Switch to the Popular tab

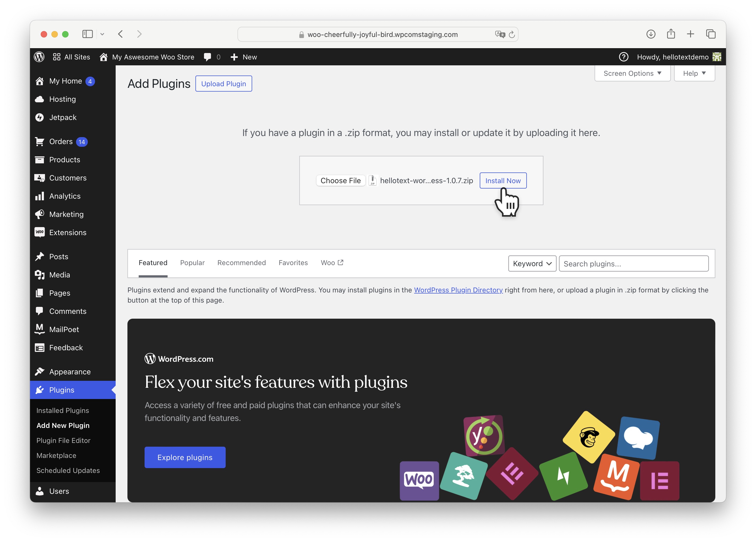tap(192, 263)
